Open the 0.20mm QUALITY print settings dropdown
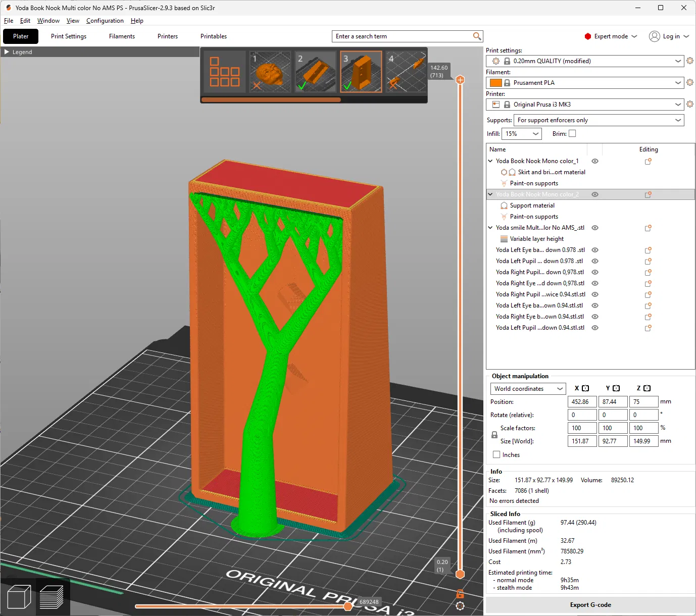Viewport: 696px width, 616px height. (x=585, y=61)
